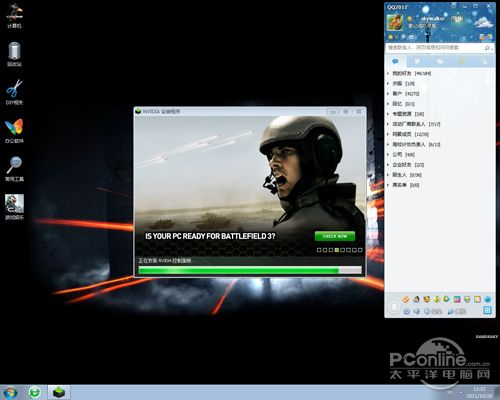Click the skywalker nickname in QQ

(432, 19)
